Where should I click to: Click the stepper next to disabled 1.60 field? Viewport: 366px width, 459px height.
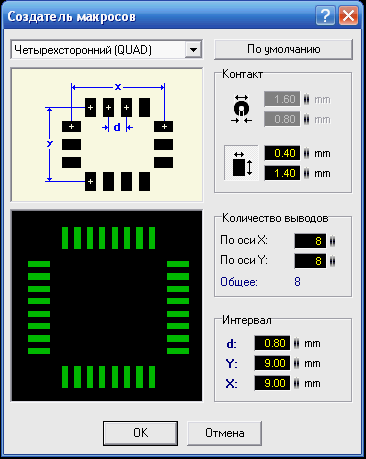(x=306, y=99)
